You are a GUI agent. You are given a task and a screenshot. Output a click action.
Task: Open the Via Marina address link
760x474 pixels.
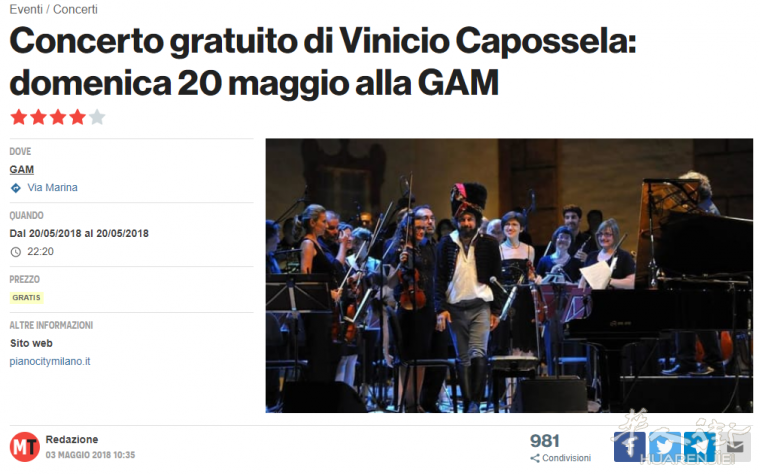pyautogui.click(x=52, y=188)
